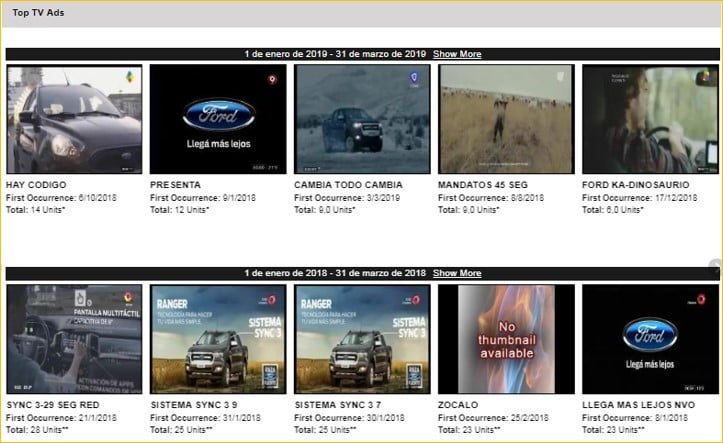This screenshot has height=443, width=723.
Task: Click Total 28 Units under SYNC 3-29
Action: [37, 430]
